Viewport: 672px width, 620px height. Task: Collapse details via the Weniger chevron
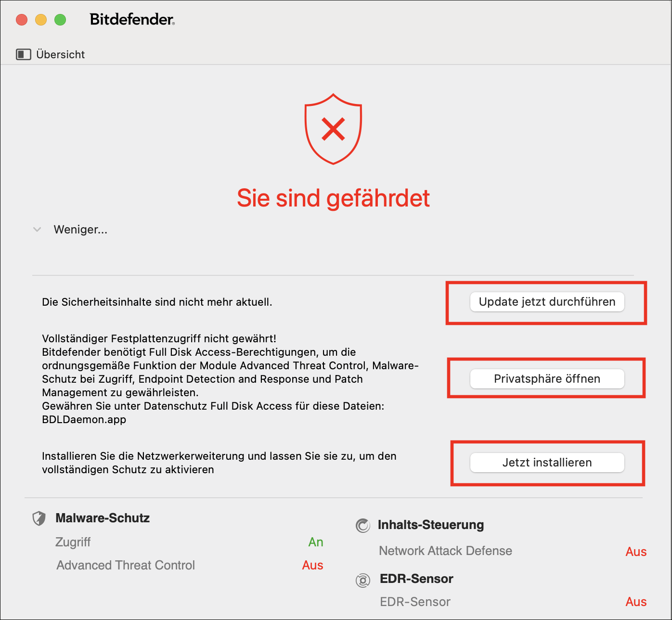pyautogui.click(x=37, y=230)
